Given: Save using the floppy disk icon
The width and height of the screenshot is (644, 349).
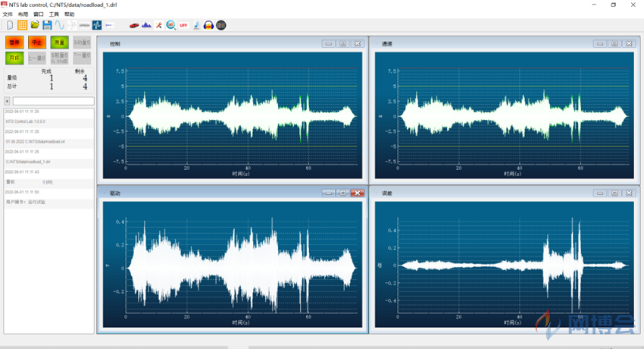Looking at the screenshot, I should tap(47, 25).
